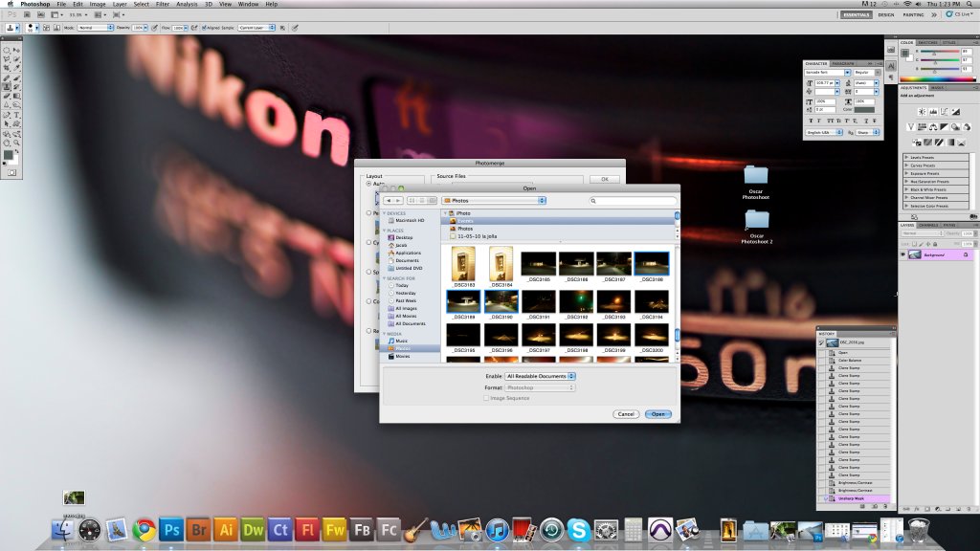Select the Zoom tool in Tools panel
980x551 pixels.
pyautogui.click(x=16, y=143)
